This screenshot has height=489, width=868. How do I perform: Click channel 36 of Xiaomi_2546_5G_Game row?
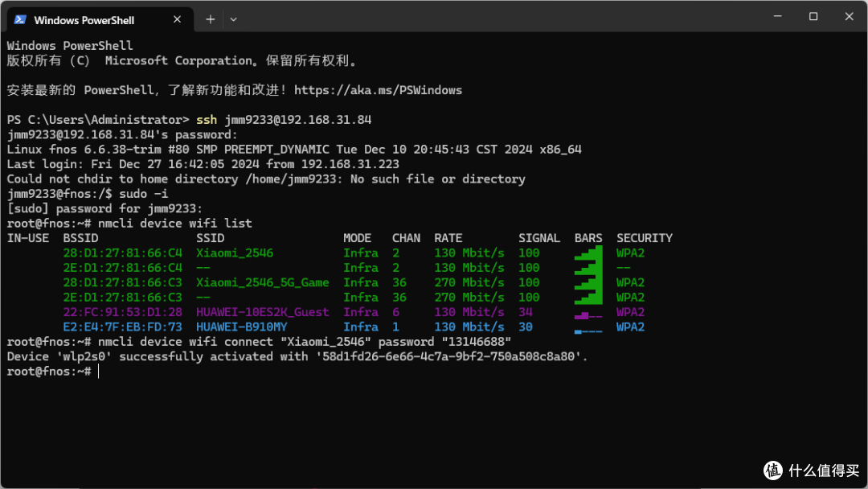coord(399,282)
